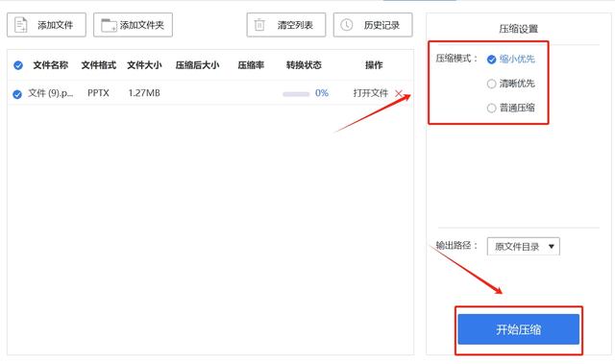This screenshot has width=615, height=364.
Task: Click the 0% progress bar
Action: pos(296,94)
